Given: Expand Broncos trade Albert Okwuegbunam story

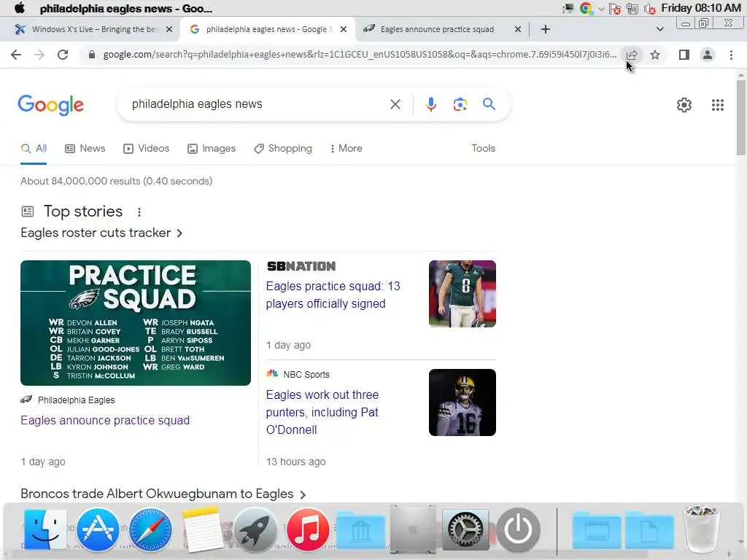Looking at the screenshot, I should click(163, 494).
